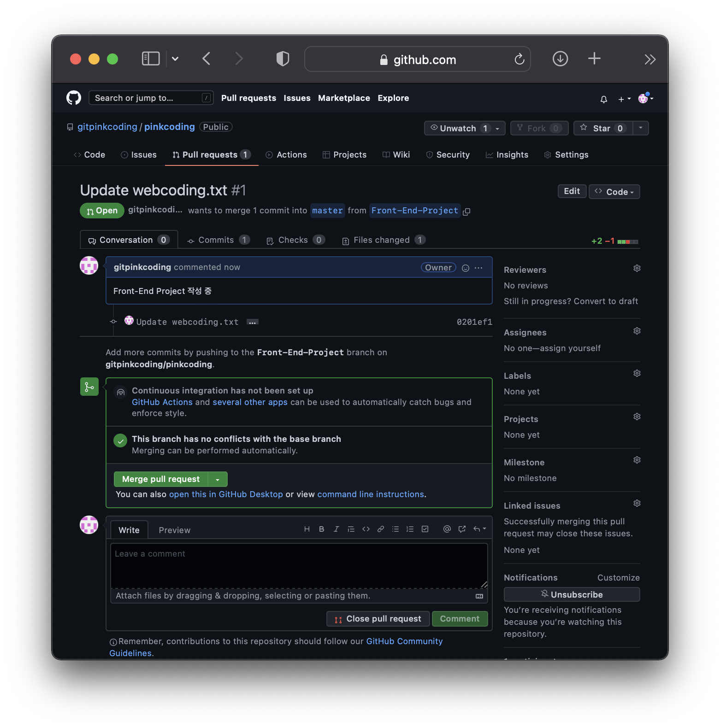Toggle the Safari sidebar
The width and height of the screenshot is (720, 728).
(x=151, y=59)
